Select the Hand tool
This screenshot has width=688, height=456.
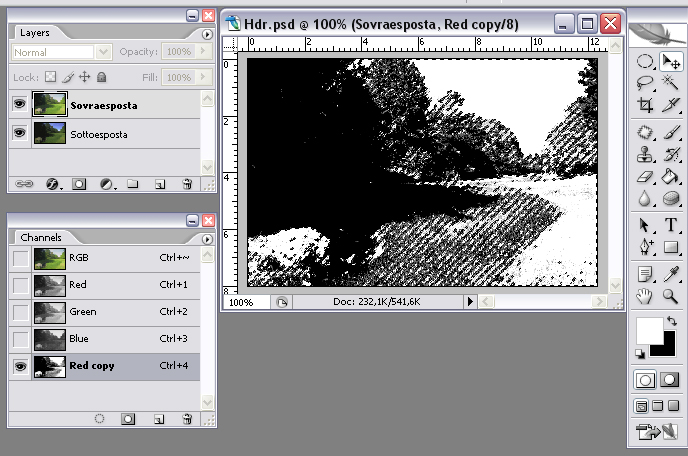646,295
